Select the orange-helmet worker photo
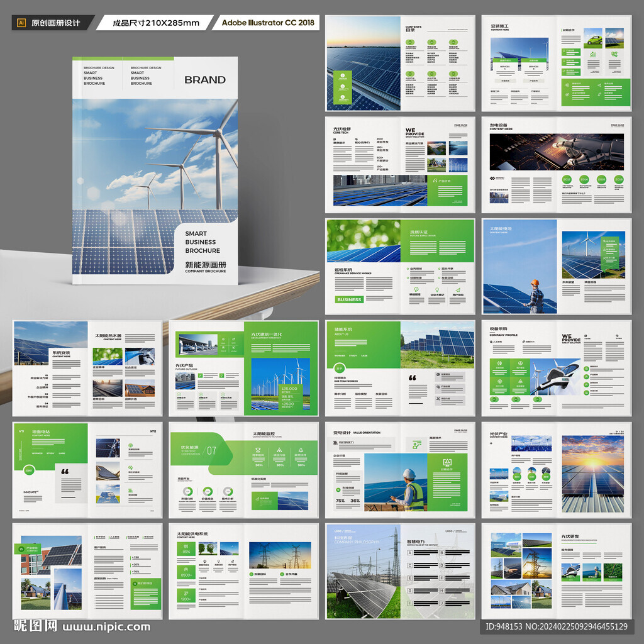 click(x=519, y=266)
